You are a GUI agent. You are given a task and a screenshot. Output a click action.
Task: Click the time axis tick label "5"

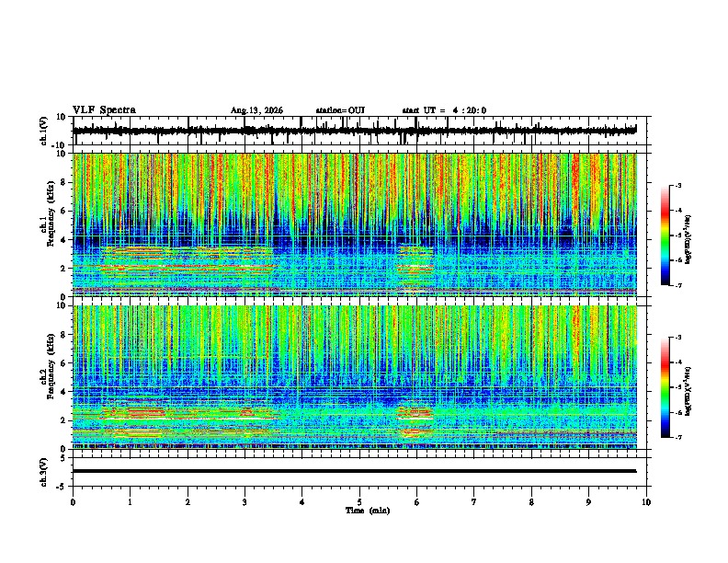click(359, 502)
